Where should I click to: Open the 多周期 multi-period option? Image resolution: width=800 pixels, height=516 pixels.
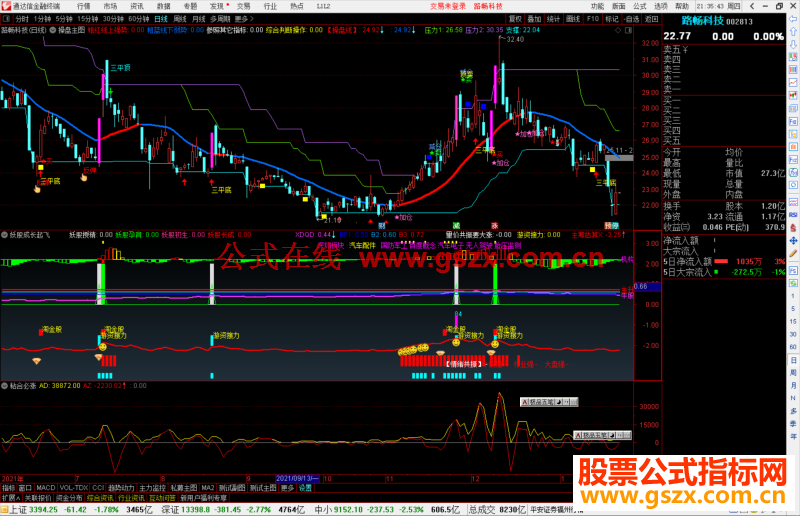coord(220,19)
